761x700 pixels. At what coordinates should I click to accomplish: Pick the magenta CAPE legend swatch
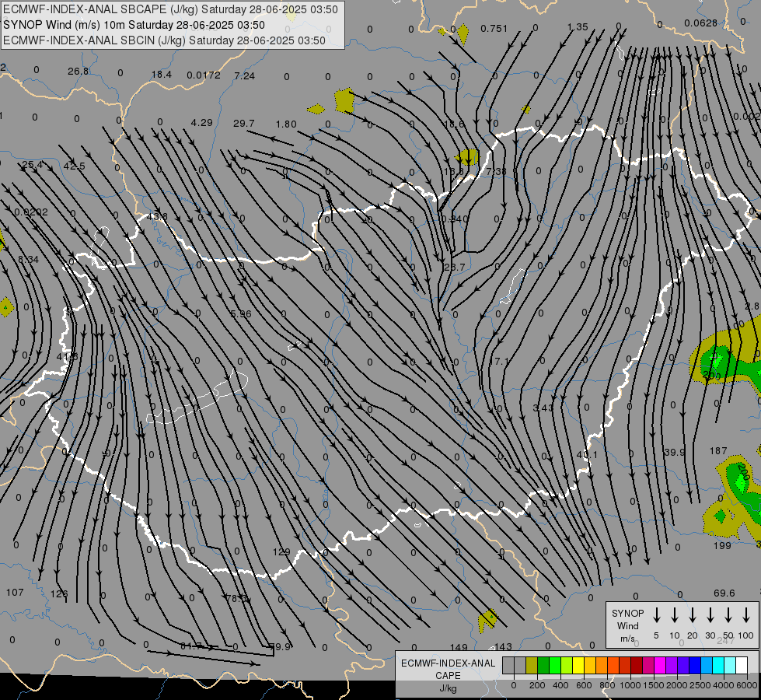click(x=660, y=666)
